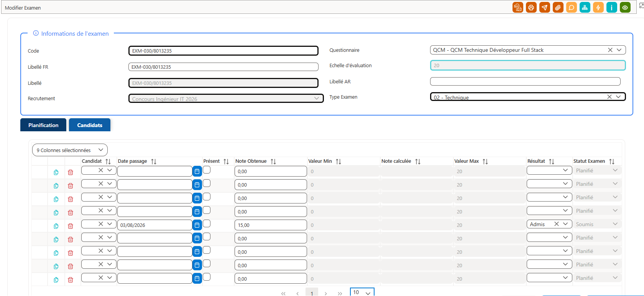Open the 9 Colonnes sélectionnées column picker
644x296 pixels.
pyautogui.click(x=70, y=150)
